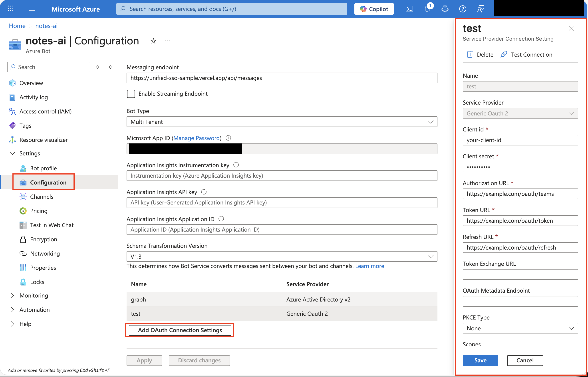This screenshot has width=588, height=377.
Task: Click the Delete trash icon for test connection
Action: pyautogui.click(x=470, y=54)
